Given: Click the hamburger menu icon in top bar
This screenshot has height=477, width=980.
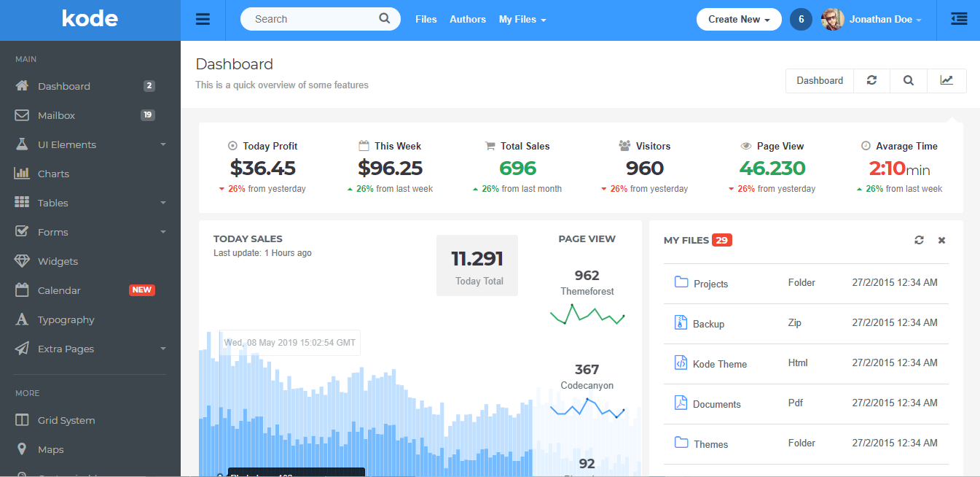Looking at the screenshot, I should click(x=203, y=20).
